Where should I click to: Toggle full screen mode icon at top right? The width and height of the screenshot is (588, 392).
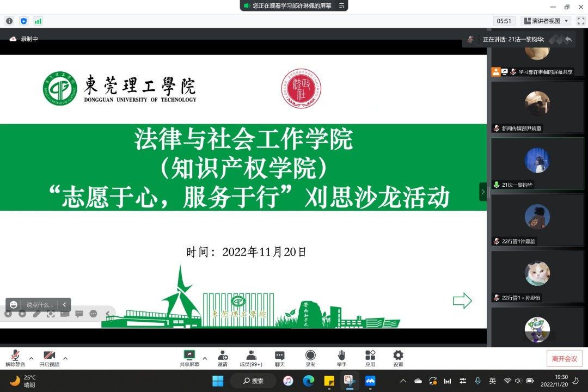pyautogui.click(x=579, y=21)
